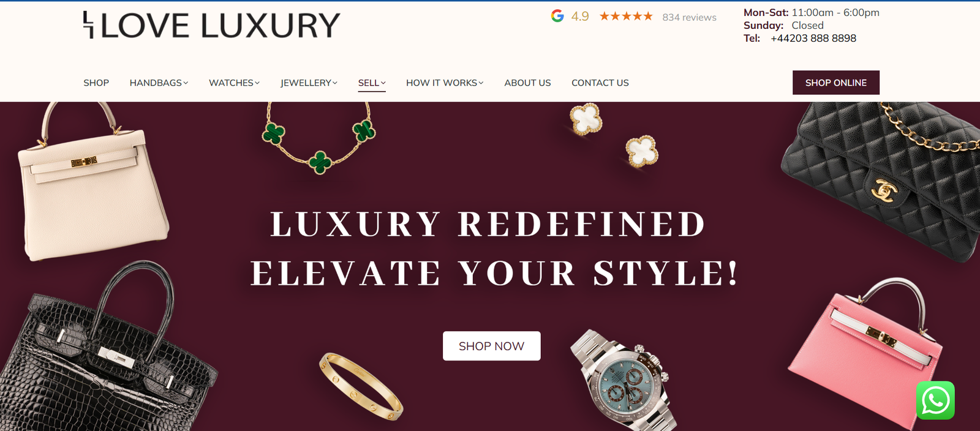The image size is (980, 431).
Task: Go to the Shop menu item
Action: coord(96,83)
